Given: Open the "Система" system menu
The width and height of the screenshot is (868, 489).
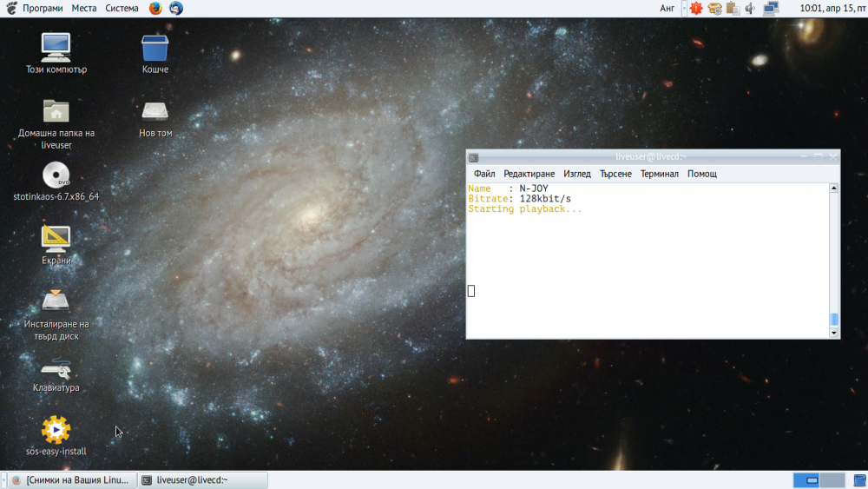Looking at the screenshot, I should pyautogui.click(x=122, y=9).
